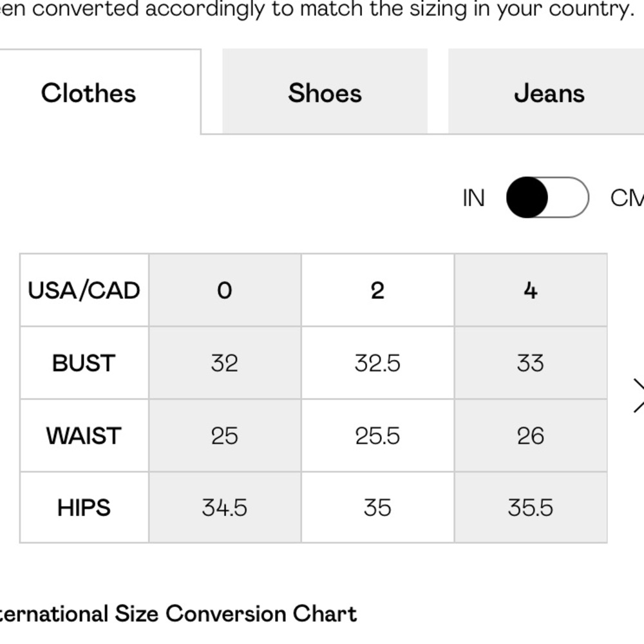644x644 pixels.
Task: Click waist value 25 cell
Action: click(x=225, y=436)
